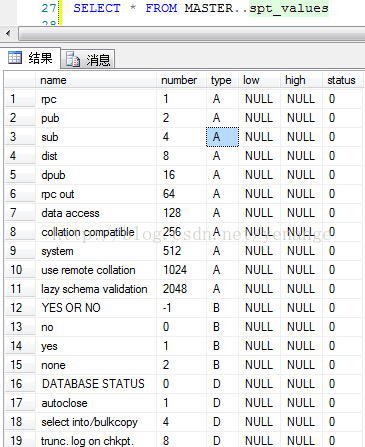Click the 'pub' name cell
This screenshot has height=447, width=365.
96,118
